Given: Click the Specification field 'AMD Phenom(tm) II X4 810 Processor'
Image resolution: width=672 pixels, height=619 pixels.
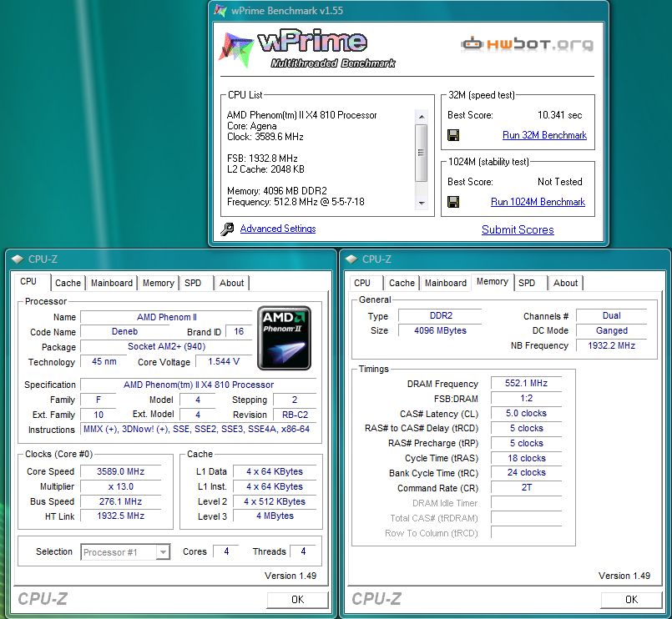Looking at the screenshot, I should 199,385.
